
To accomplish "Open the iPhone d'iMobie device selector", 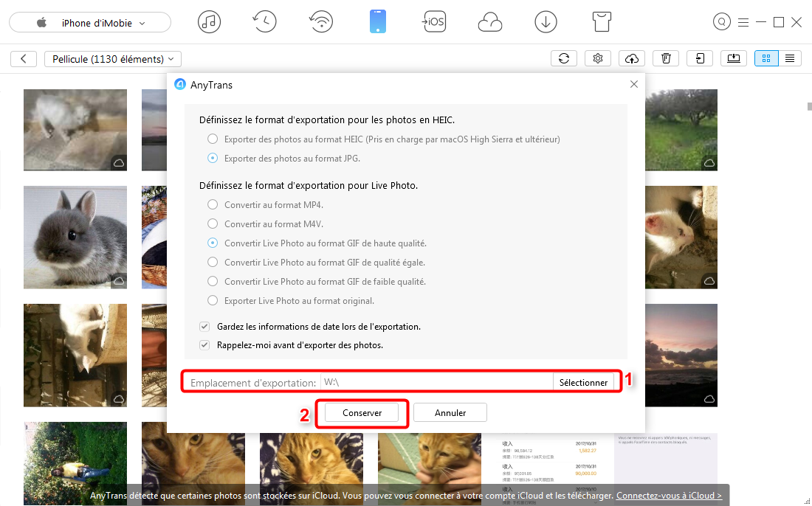I will (89, 23).
